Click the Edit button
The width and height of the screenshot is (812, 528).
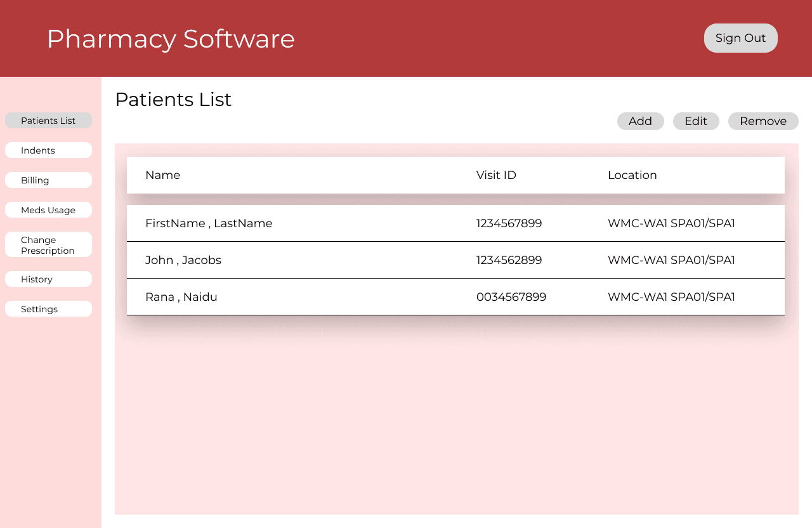click(696, 121)
